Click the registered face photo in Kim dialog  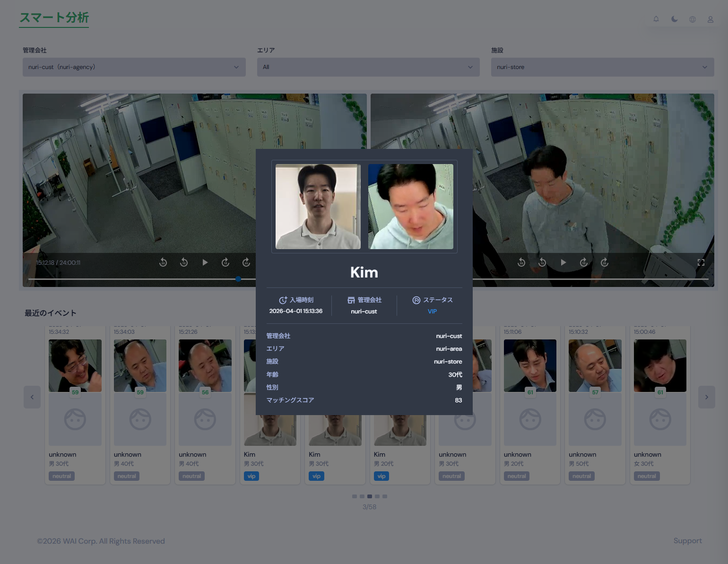click(318, 207)
